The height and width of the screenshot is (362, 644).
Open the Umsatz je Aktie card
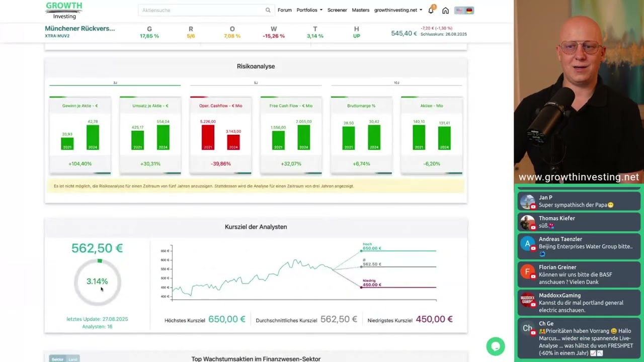150,135
